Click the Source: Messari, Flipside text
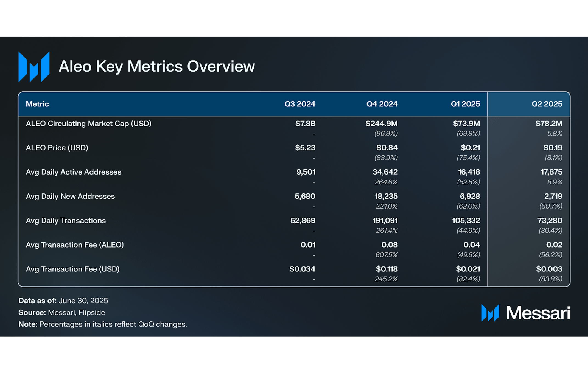 tap(62, 312)
